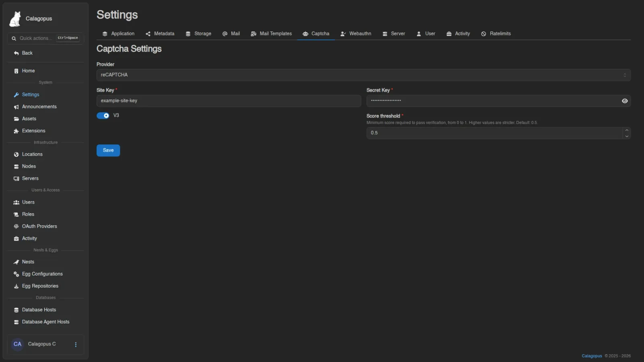644x362 pixels.
Task: Click the CA user avatar
Action: point(17,344)
